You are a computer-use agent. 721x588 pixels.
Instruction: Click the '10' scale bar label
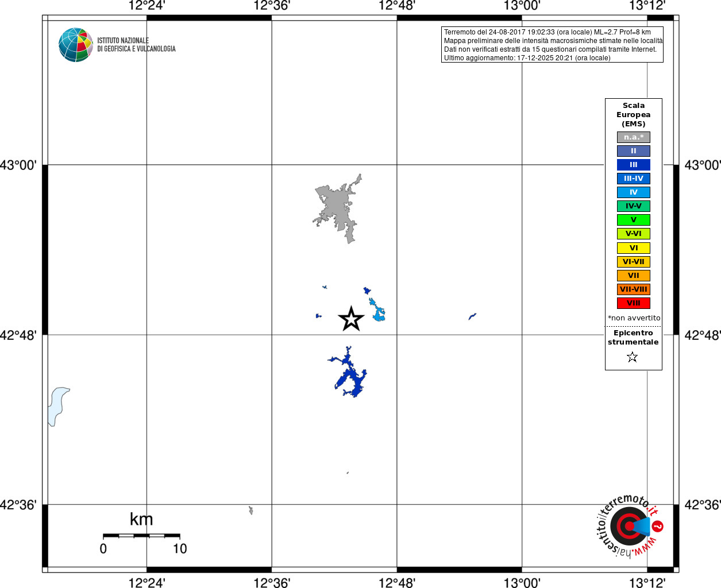[180, 549]
